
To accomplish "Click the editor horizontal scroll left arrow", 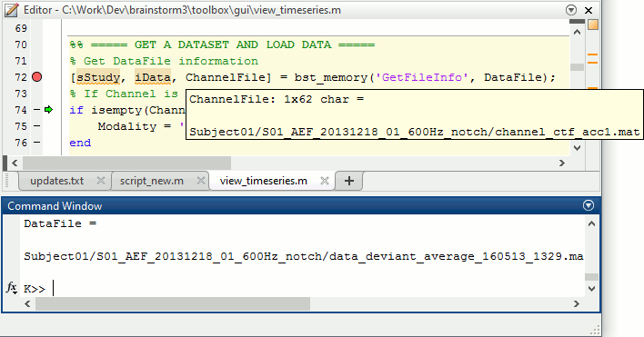I will click(x=15, y=164).
